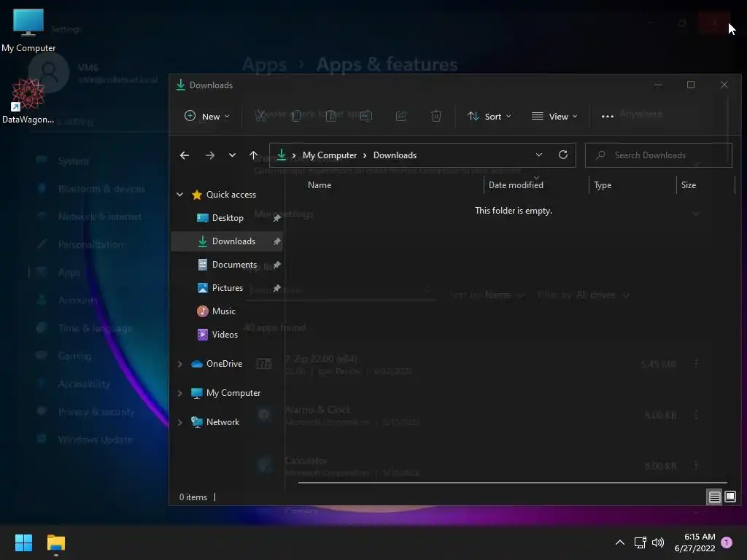This screenshot has height=560, width=747.
Task: Click My Computer in address breadcrumb
Action: click(330, 155)
